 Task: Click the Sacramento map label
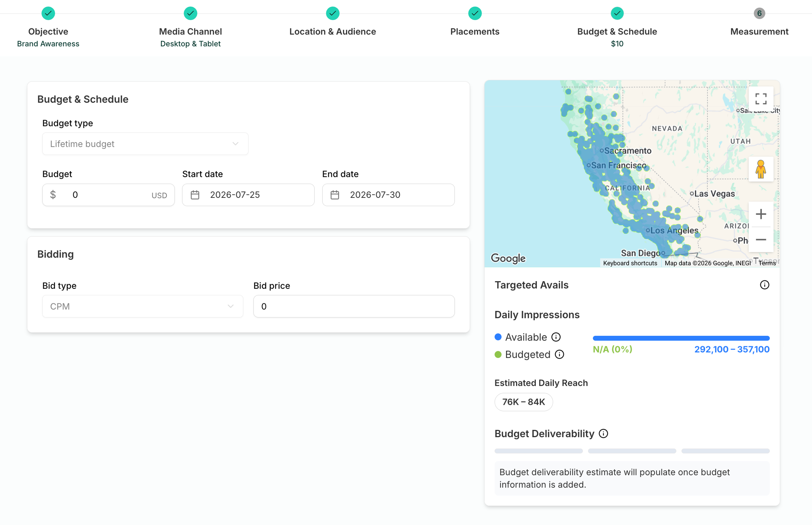tap(628, 151)
